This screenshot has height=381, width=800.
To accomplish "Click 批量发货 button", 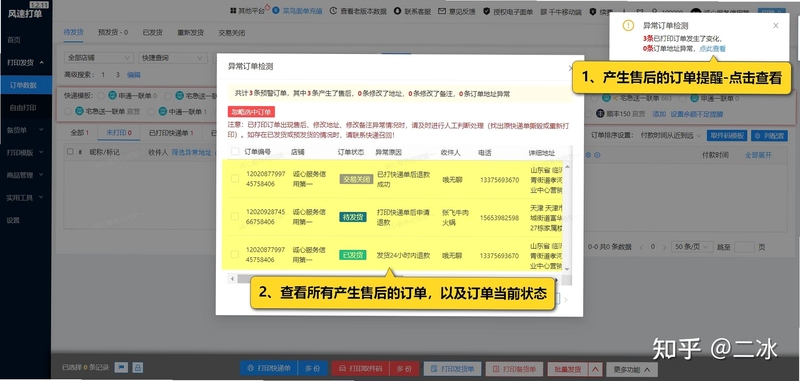I will tap(567, 368).
